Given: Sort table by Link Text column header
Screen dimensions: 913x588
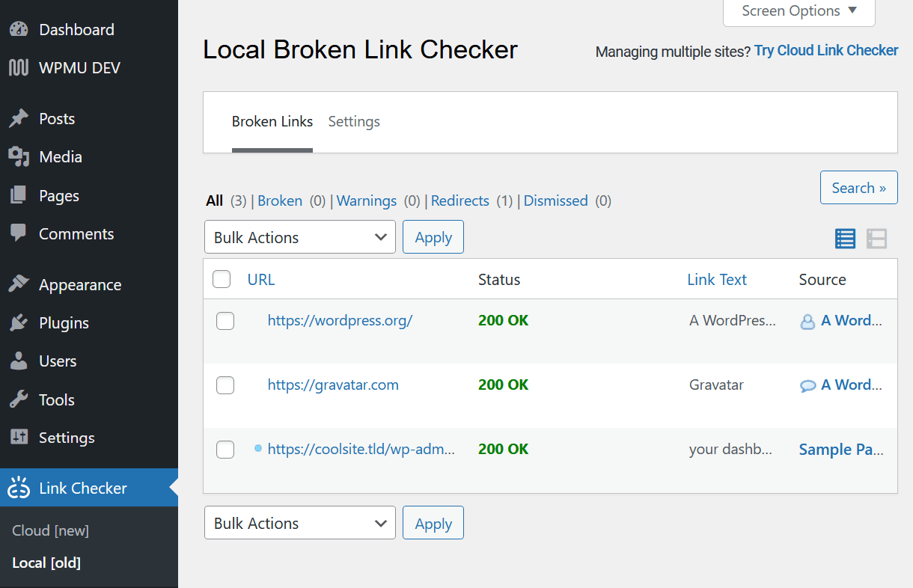Looking at the screenshot, I should (717, 280).
